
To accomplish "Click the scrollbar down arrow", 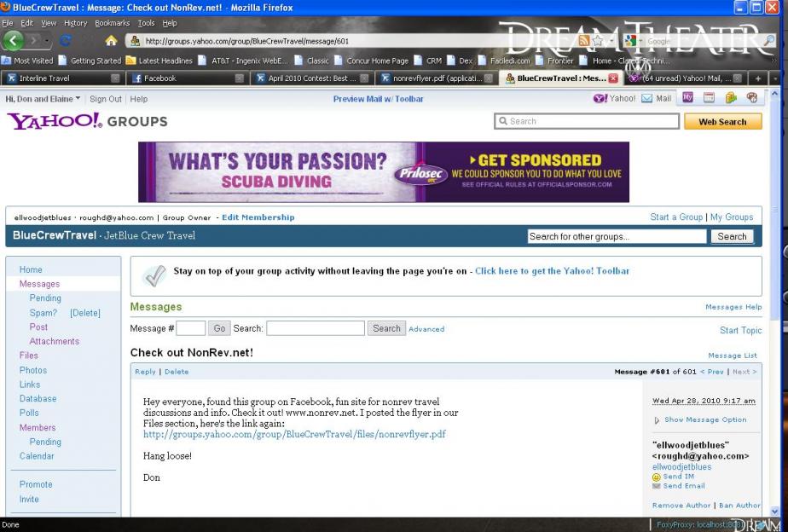I will (774, 511).
